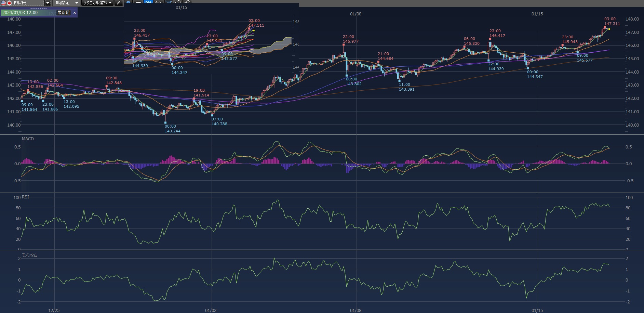Click the RSI panel label
Screen dimensions: 644x313
pyautogui.click(x=26, y=197)
